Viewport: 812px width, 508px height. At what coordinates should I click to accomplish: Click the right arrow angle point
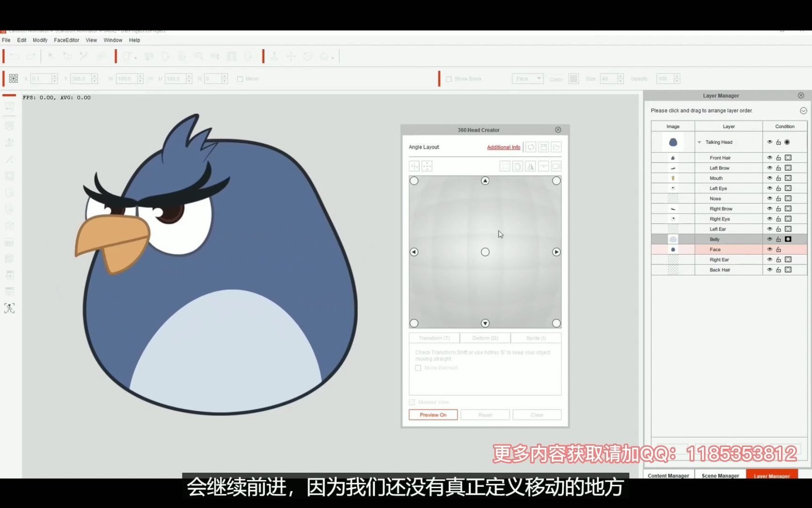[556, 252]
